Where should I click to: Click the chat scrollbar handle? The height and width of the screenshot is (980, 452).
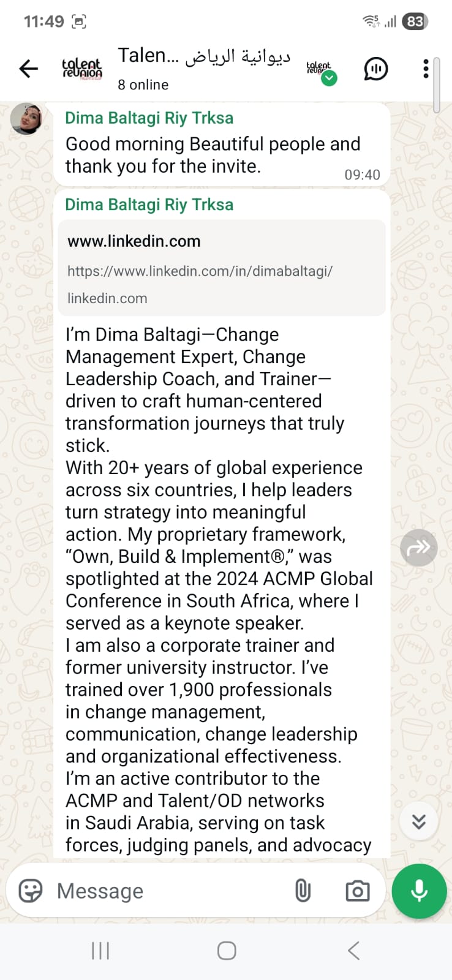pyautogui.click(x=436, y=86)
